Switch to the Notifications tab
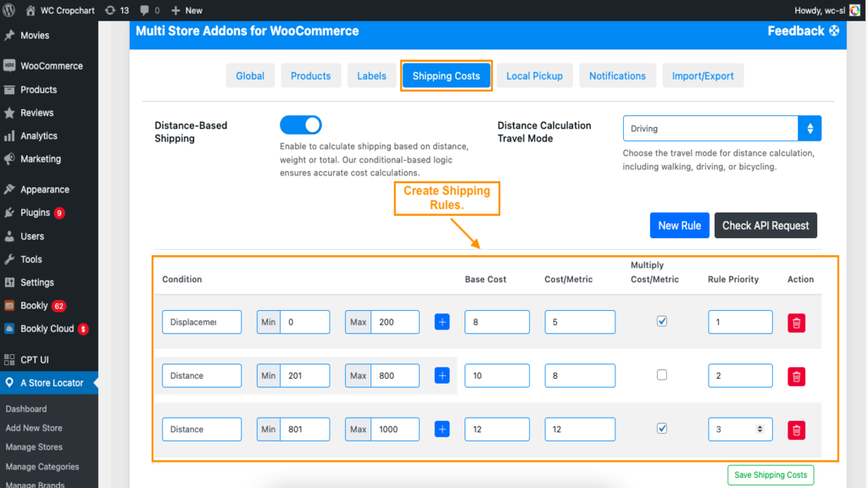This screenshot has height=488, width=868. pyautogui.click(x=617, y=75)
